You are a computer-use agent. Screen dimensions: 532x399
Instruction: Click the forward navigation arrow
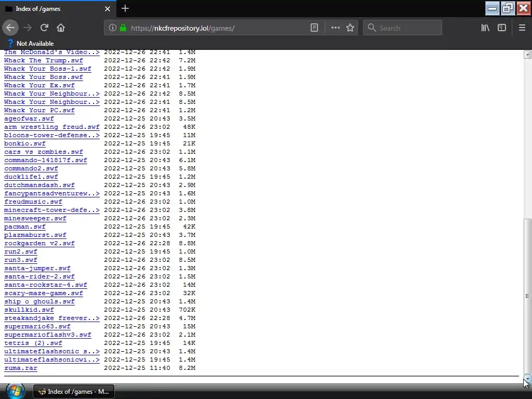[28, 28]
